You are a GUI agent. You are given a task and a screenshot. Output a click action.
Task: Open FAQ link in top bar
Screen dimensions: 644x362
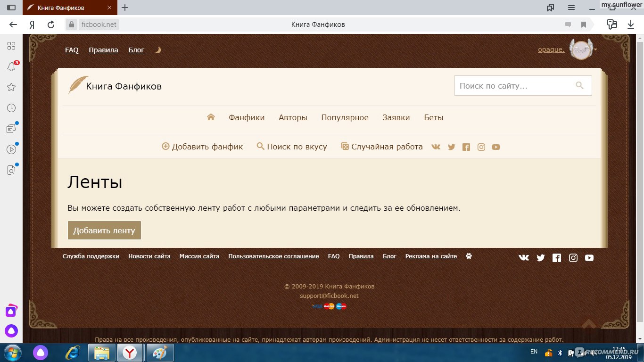(x=72, y=50)
